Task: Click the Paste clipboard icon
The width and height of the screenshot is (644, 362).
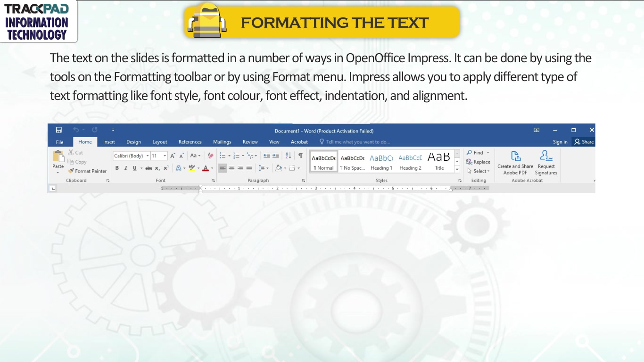Action: [x=58, y=156]
